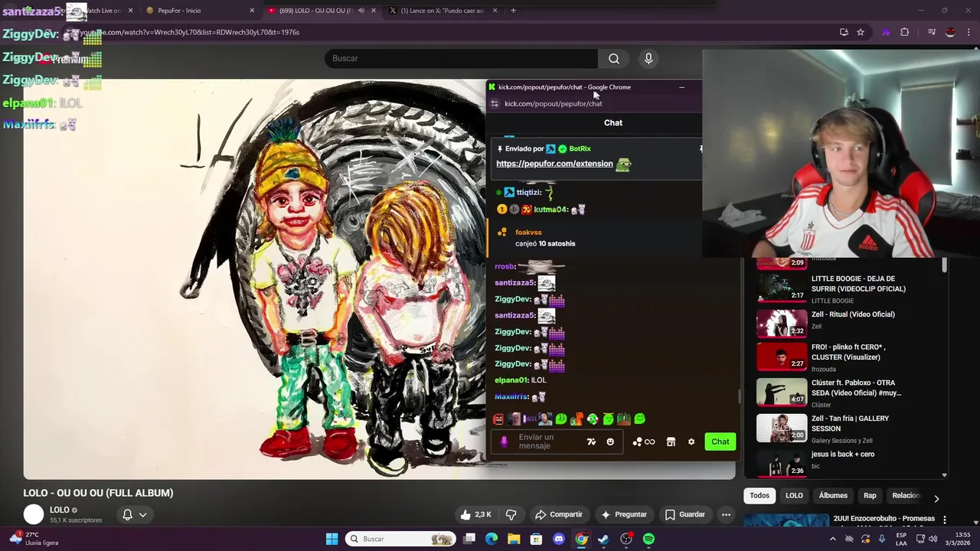Open Kick chat settings gear
Viewport: 980px width, 551px height.
(x=691, y=442)
